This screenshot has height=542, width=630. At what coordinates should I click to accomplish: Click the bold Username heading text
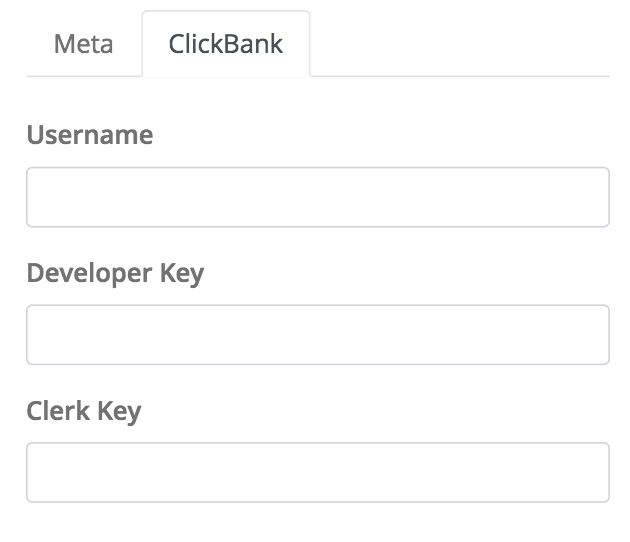pos(90,135)
